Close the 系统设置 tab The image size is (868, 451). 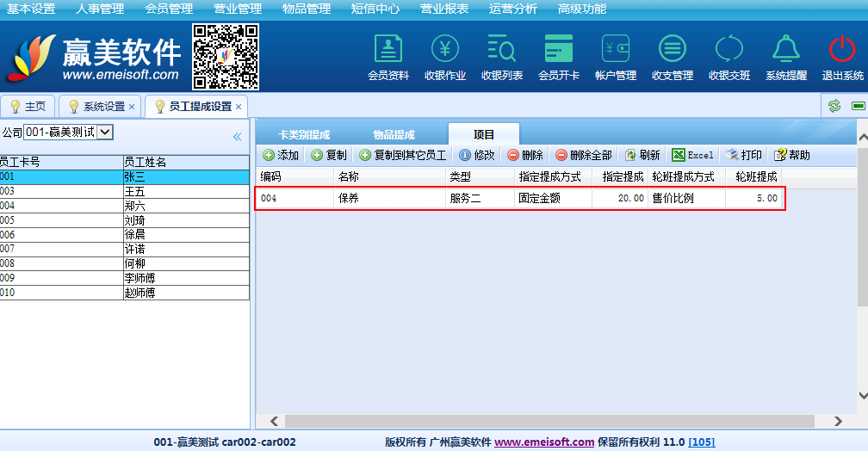click(132, 107)
